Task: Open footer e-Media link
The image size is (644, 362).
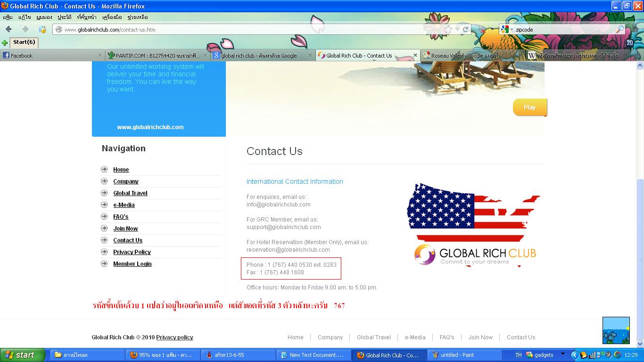Action: (x=415, y=337)
